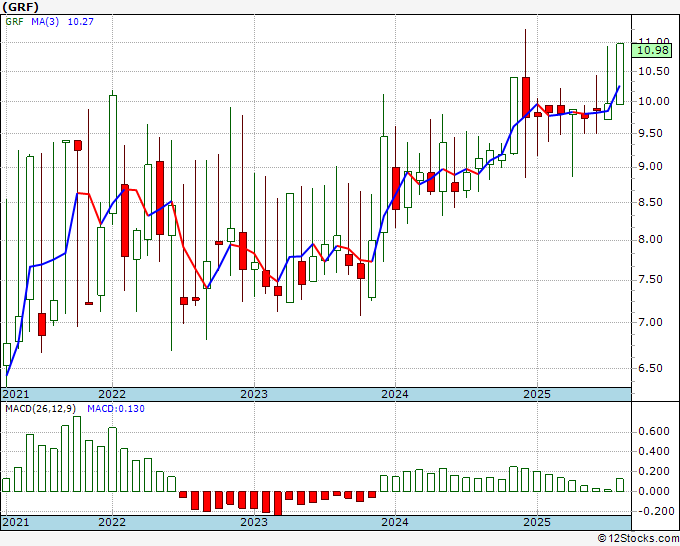Image resolution: width=680 pixels, height=546 pixels.
Task: Click the 10.98 current price tag
Action: [652, 50]
